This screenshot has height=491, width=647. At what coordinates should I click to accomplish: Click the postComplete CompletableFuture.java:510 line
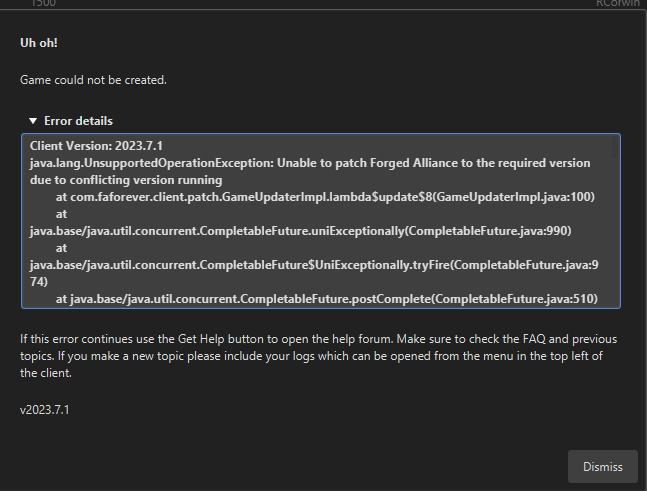[326, 299]
